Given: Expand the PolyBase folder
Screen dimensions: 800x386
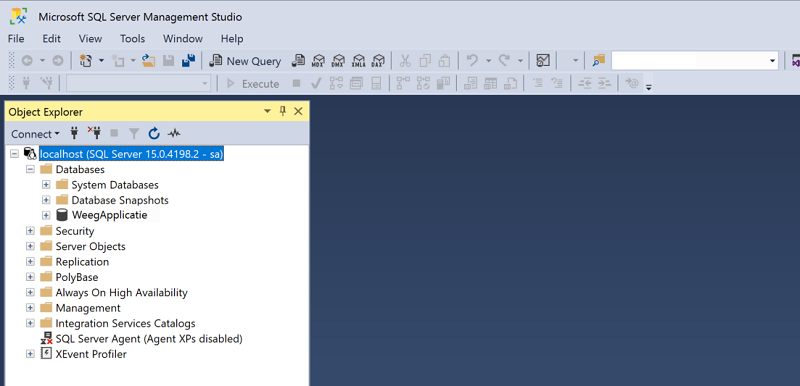Looking at the screenshot, I should (30, 277).
